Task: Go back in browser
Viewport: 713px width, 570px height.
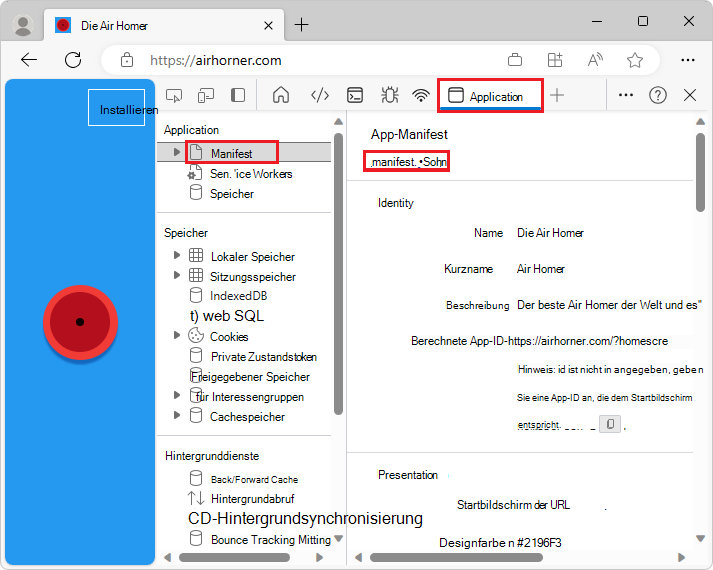Action: [29, 60]
